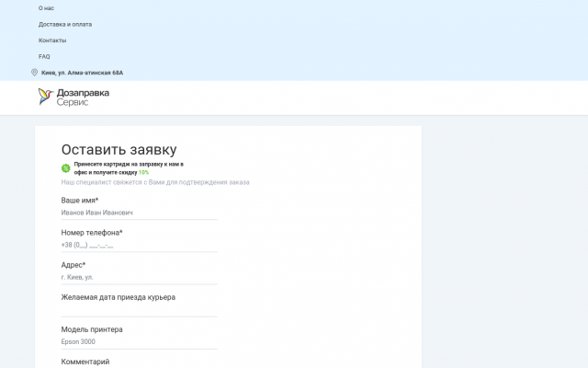Click the Номер телефона* label
588x368 pixels.
[x=92, y=233]
